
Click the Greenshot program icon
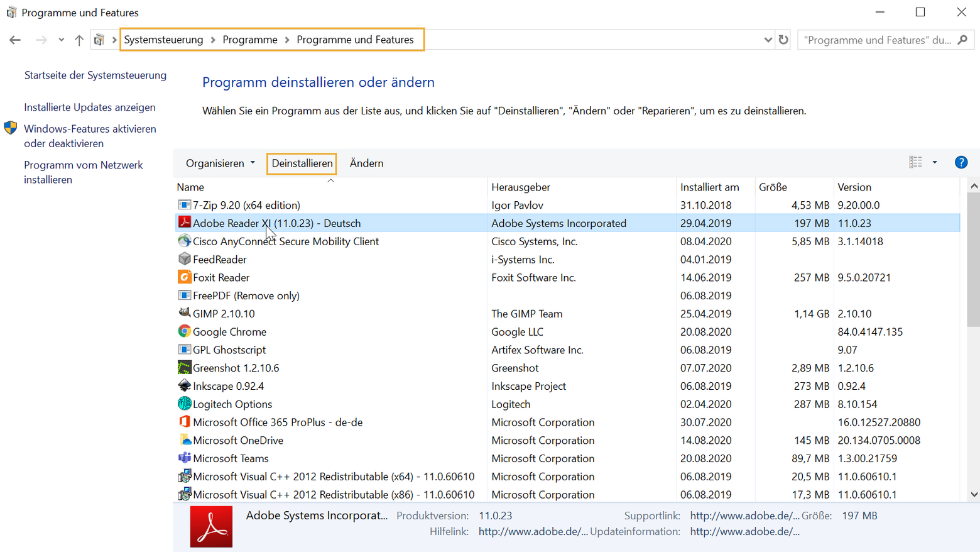click(x=185, y=367)
